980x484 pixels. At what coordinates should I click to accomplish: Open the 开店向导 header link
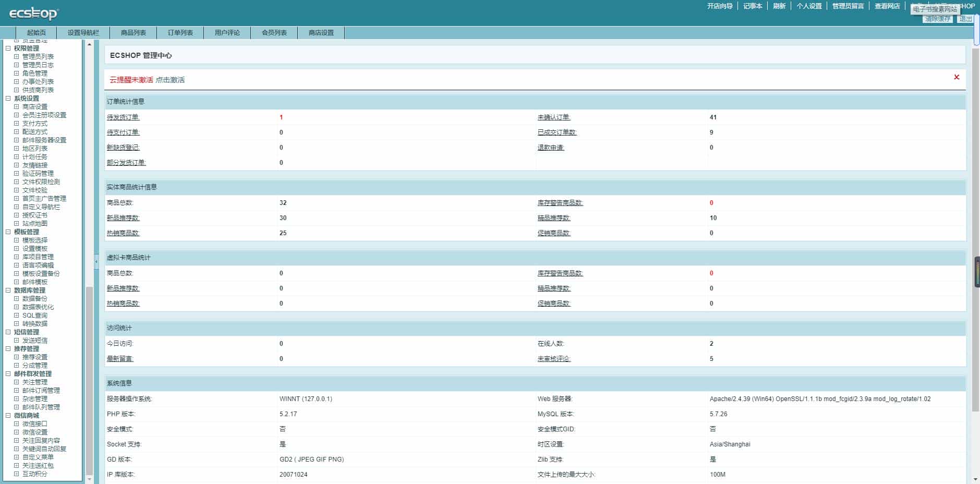coord(720,6)
